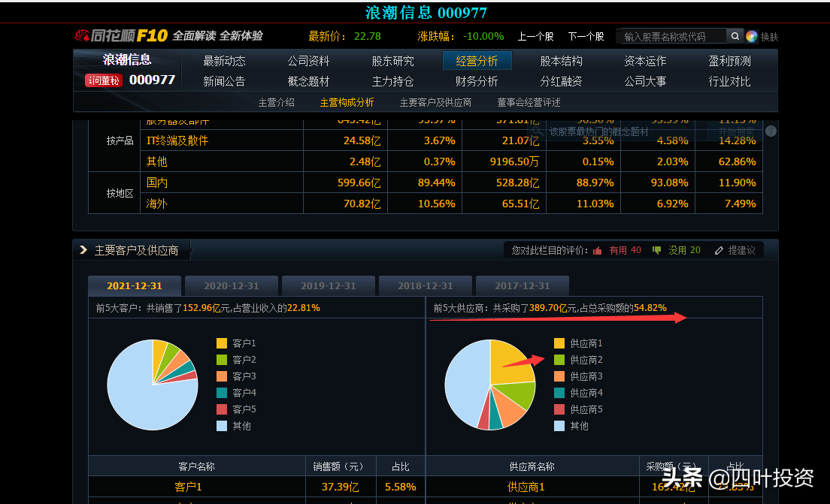Click the pencil suggestion icon
830x504 pixels.
pos(719,251)
